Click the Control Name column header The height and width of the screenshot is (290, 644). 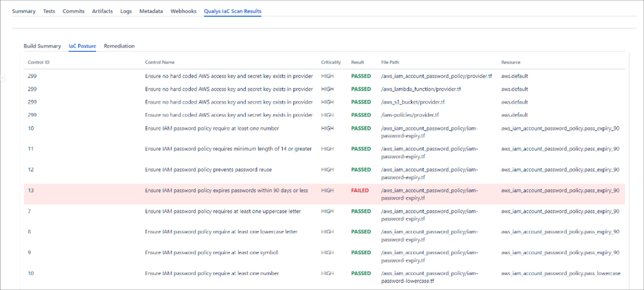(160, 62)
